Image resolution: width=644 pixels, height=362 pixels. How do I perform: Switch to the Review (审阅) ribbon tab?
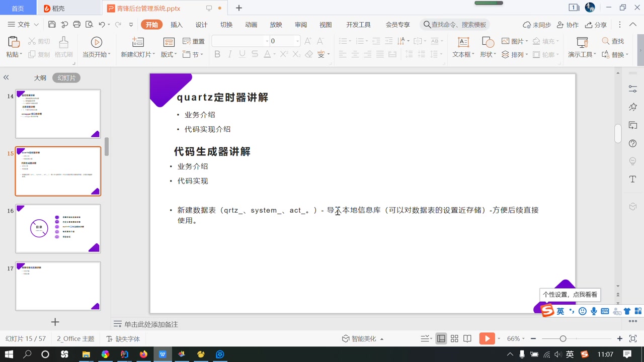pos(301,25)
